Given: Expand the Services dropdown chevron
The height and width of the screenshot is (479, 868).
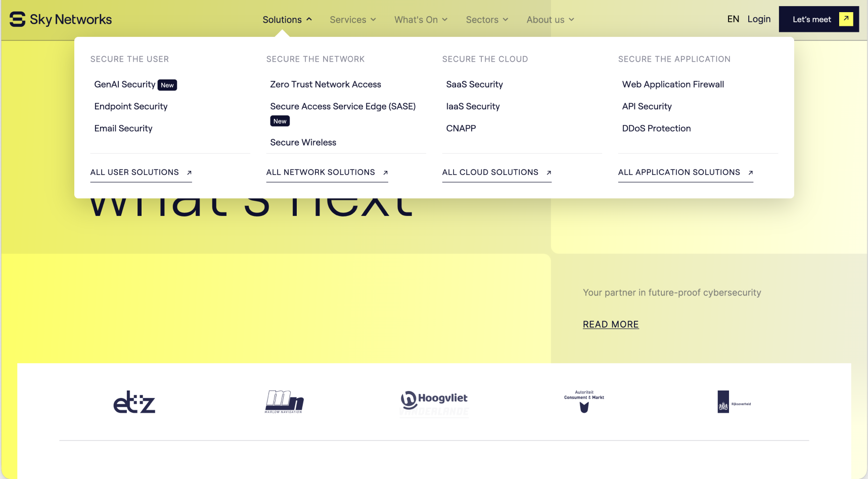Looking at the screenshot, I should 373,20.
